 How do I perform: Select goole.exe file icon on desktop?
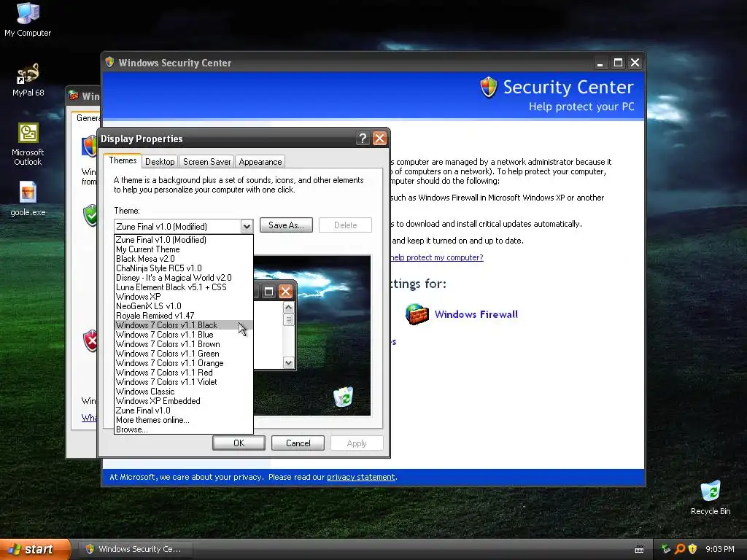tap(28, 199)
